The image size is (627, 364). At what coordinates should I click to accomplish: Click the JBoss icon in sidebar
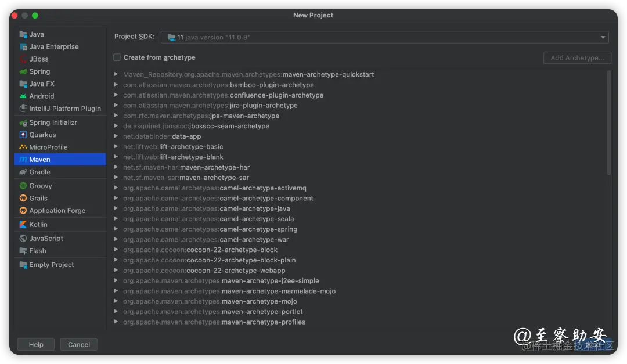[23, 59]
